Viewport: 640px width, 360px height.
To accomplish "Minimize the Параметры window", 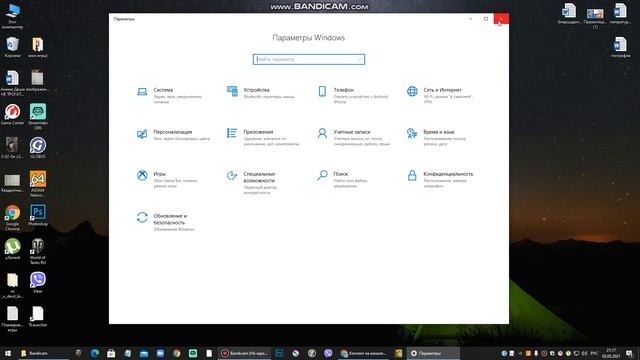I will pos(470,19).
